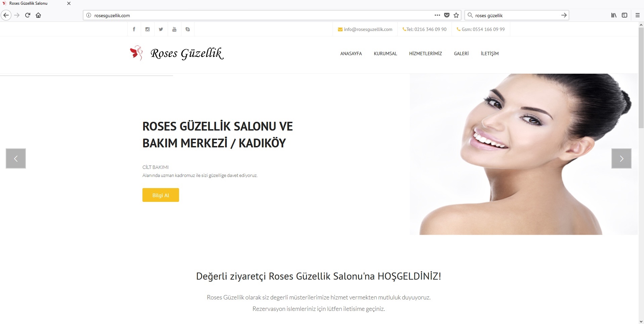Open the Twitter social icon
Viewport: 644px width, 324px height.
click(161, 29)
